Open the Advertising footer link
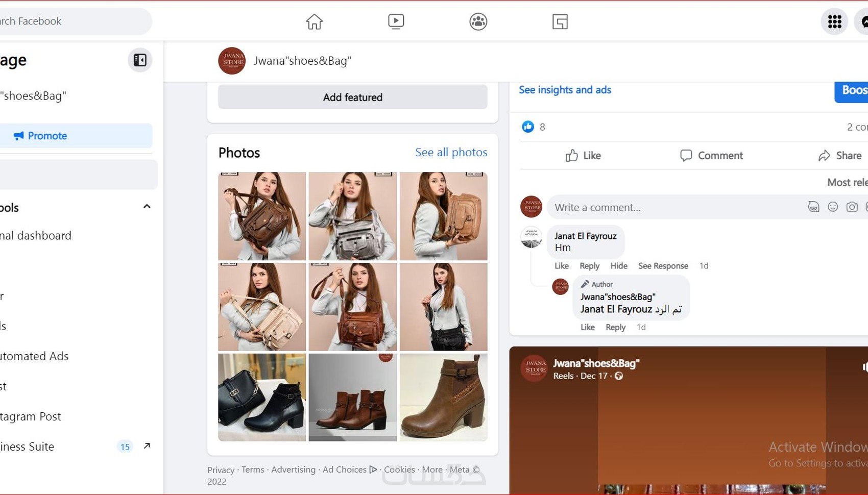 pyautogui.click(x=294, y=469)
